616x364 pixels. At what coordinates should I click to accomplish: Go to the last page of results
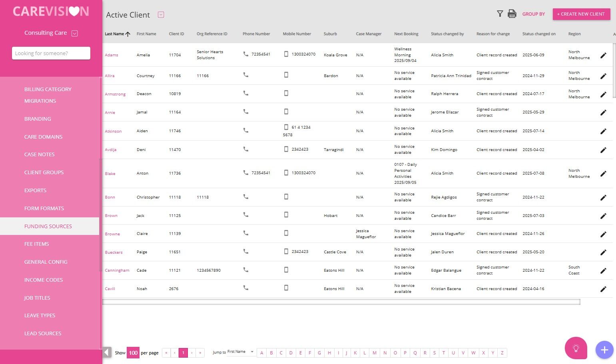pos(200,353)
